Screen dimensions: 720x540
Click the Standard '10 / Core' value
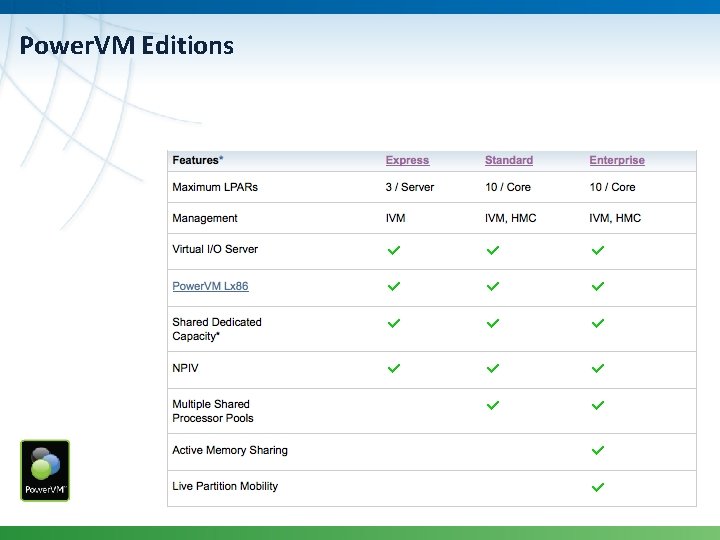(x=508, y=187)
